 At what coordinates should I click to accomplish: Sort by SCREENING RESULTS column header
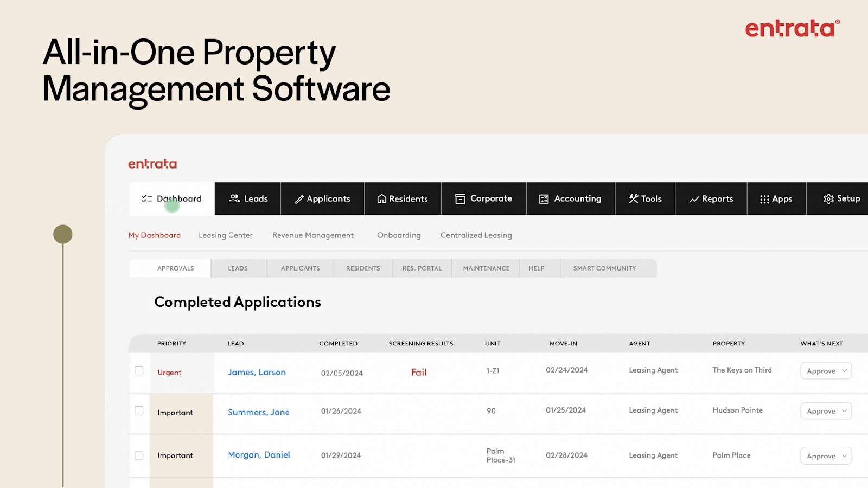(421, 343)
